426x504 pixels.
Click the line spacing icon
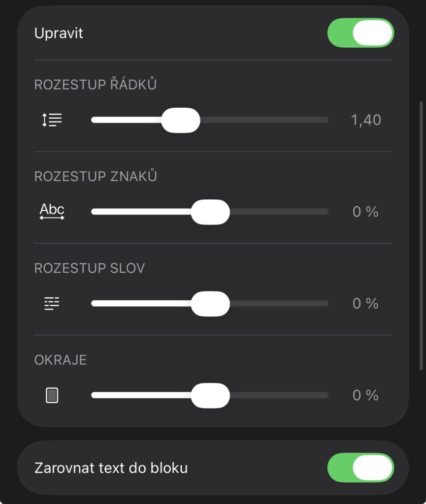(52, 120)
